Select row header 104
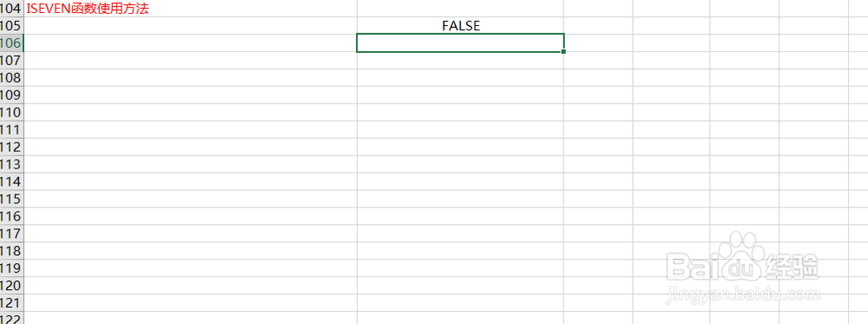This screenshot has height=324, width=868. point(11,9)
